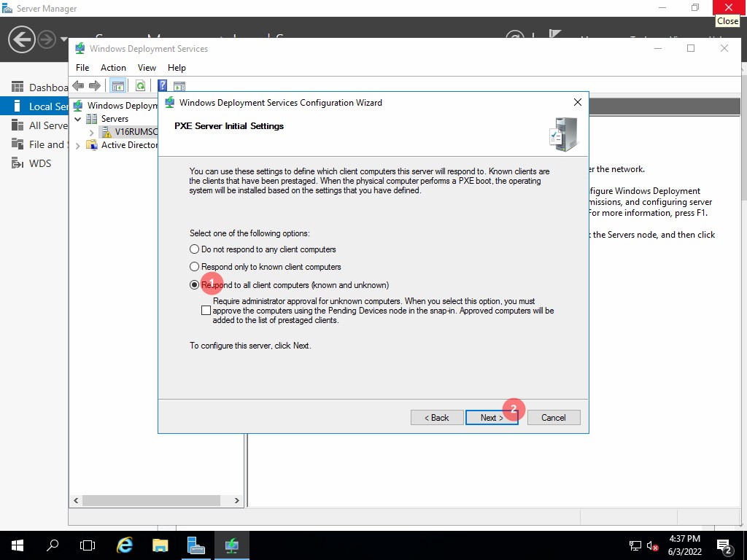
Task: Select 'Respond only to known client computers'
Action: [x=195, y=267]
